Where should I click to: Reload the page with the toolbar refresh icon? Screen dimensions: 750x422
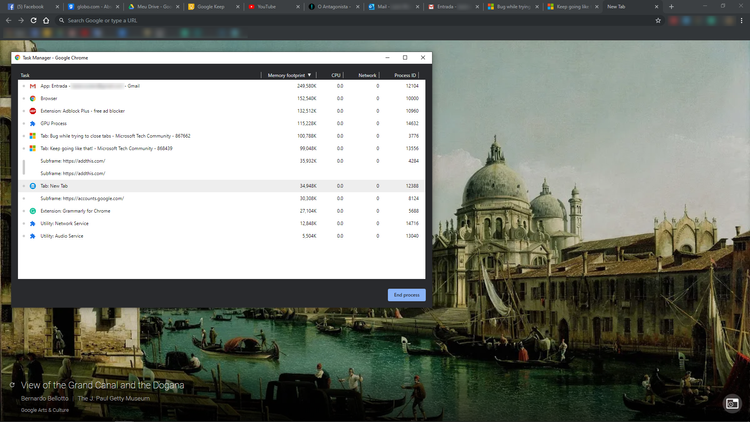(x=33, y=21)
